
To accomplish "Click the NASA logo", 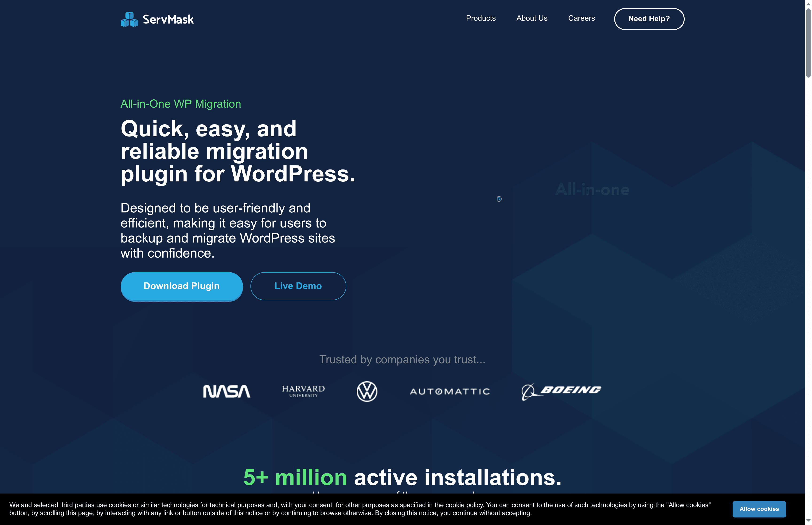I will 226,391.
